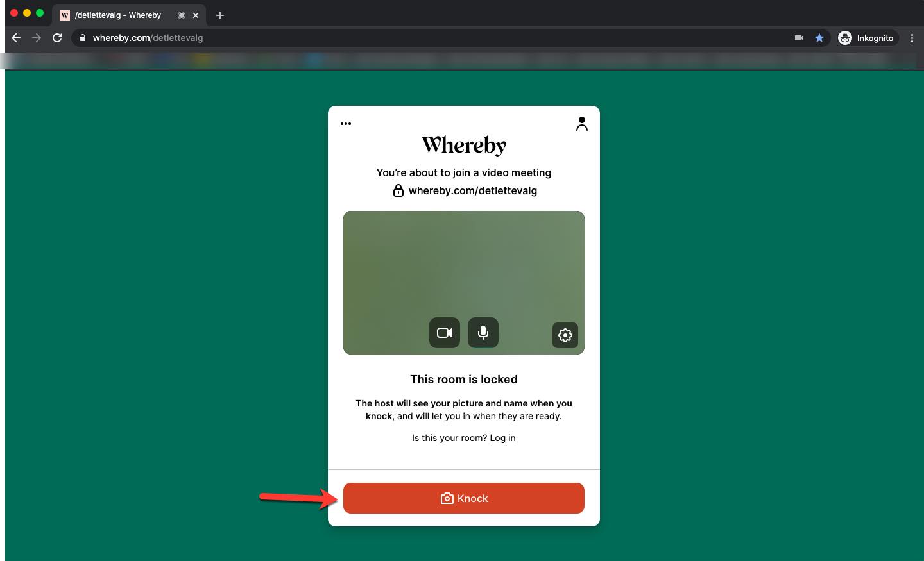Viewport: 924px width, 561px height.
Task: Close the Whereby browser tab
Action: (x=196, y=15)
